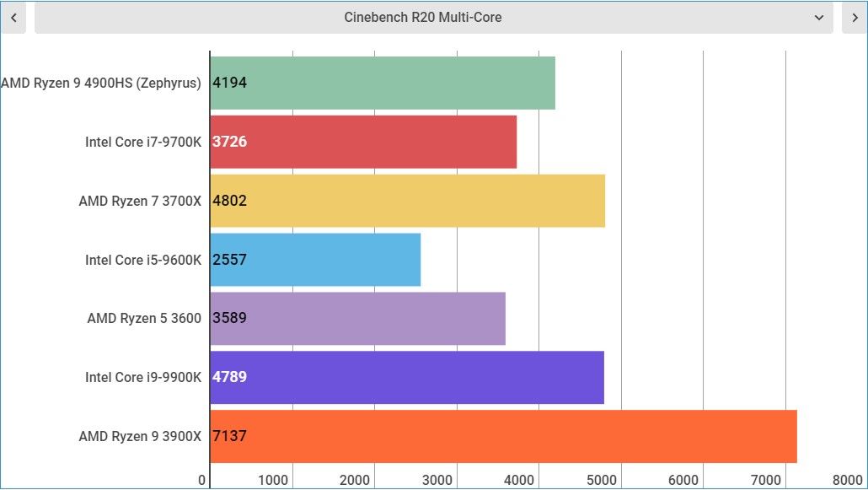
Task: Click the 0 axis tick label
Action: click(201, 480)
